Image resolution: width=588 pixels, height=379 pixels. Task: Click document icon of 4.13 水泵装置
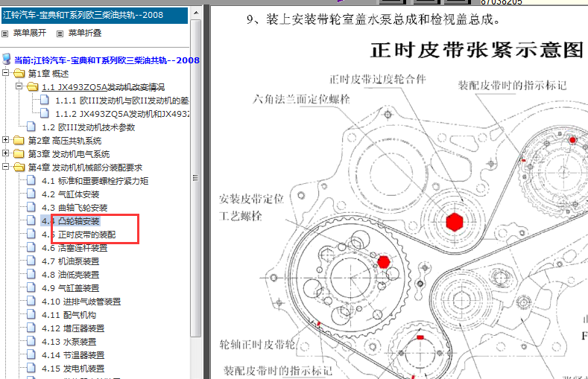coord(31,341)
